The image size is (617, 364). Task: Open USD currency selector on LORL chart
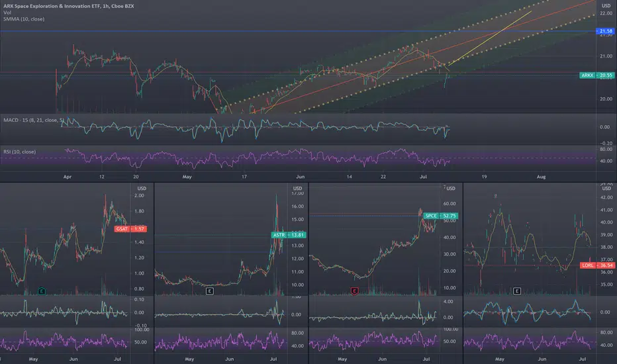(x=607, y=189)
